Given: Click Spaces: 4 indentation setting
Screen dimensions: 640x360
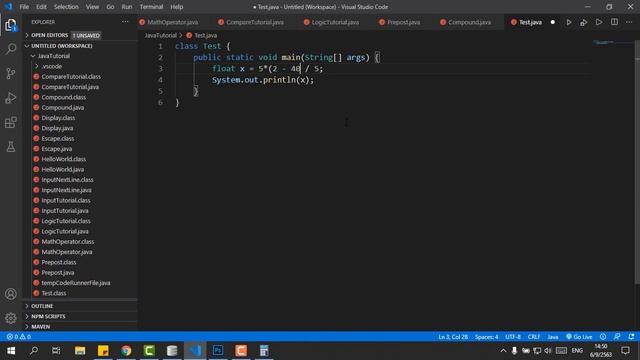Looking at the screenshot, I should [487, 337].
